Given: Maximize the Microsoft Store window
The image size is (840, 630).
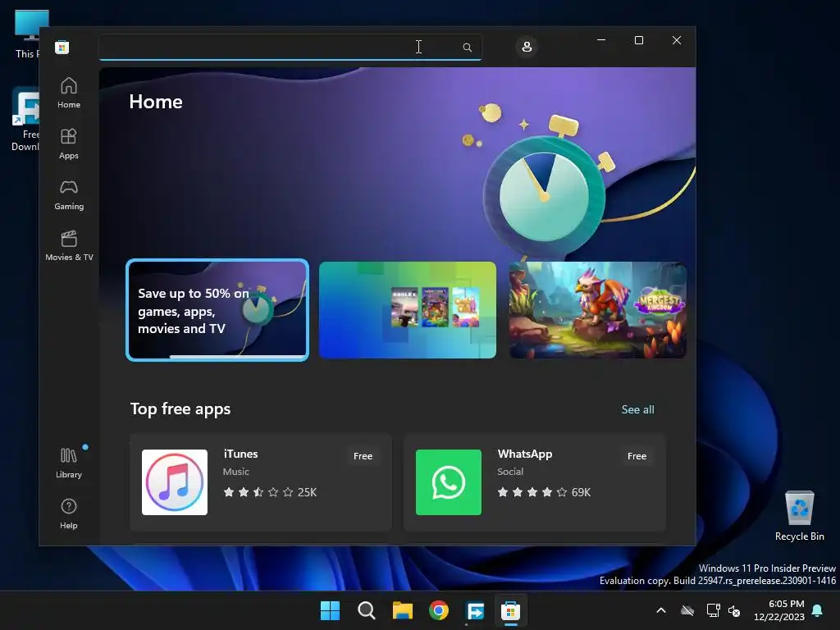Looking at the screenshot, I should 638,40.
